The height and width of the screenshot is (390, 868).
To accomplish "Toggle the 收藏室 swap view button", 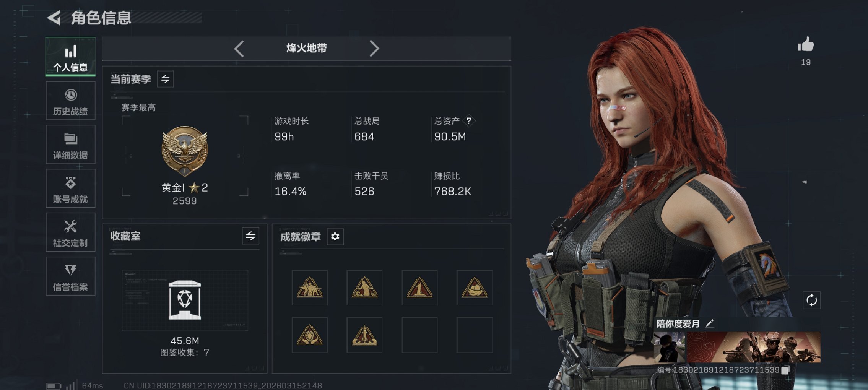I will 250,236.
